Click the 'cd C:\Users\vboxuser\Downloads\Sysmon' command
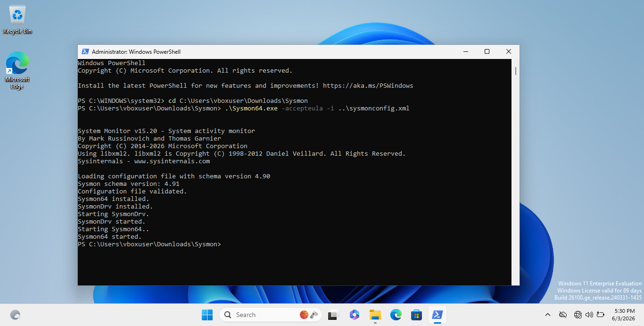The width and height of the screenshot is (644, 326). coord(238,101)
